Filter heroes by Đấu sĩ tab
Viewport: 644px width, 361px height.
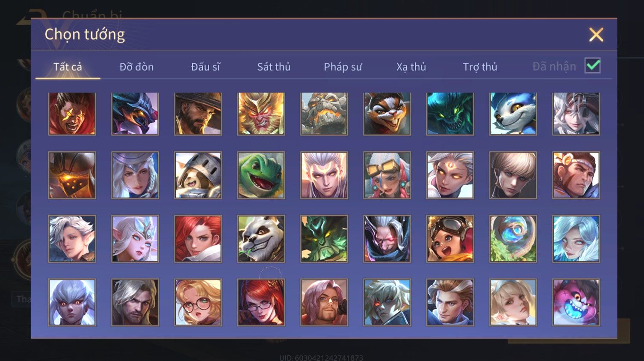205,67
